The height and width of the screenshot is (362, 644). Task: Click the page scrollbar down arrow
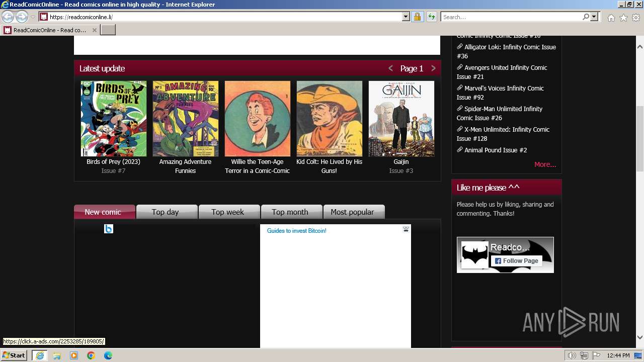click(640, 337)
